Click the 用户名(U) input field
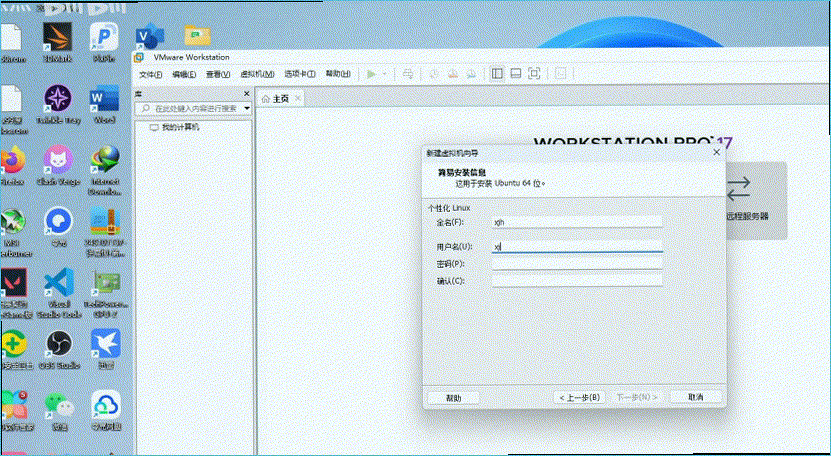This screenshot has height=456, width=831. point(577,247)
